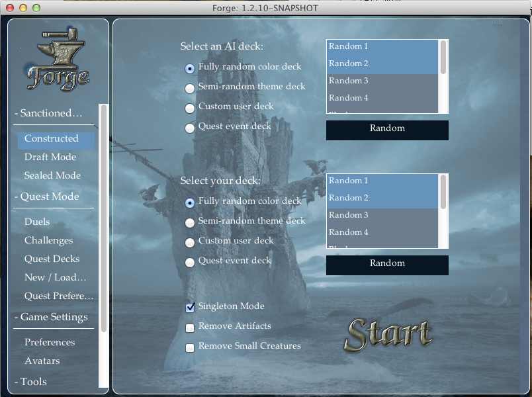Click Random button under your deck list
The image size is (532, 397).
click(387, 264)
